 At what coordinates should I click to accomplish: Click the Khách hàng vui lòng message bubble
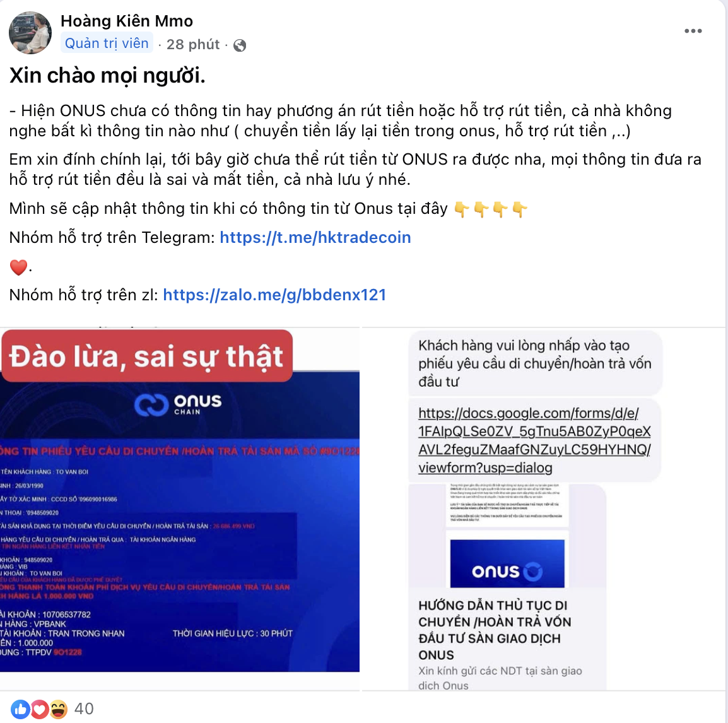[x=535, y=363]
